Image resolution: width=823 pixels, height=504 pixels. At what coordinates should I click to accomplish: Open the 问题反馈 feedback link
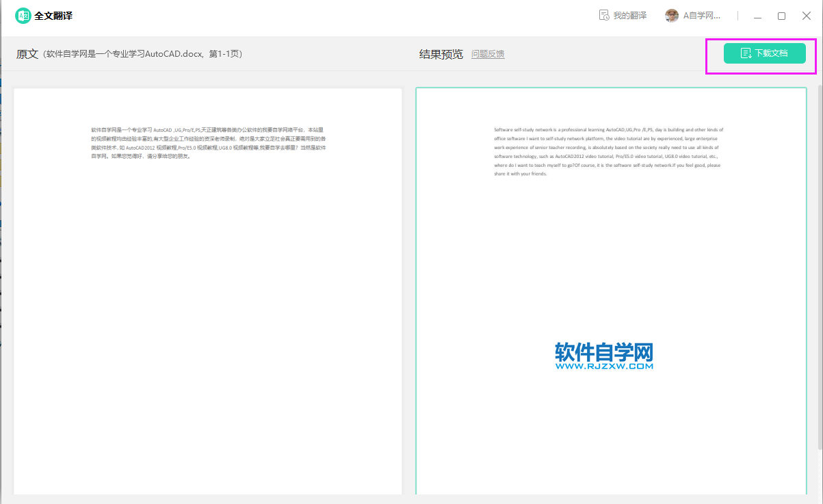click(x=488, y=53)
